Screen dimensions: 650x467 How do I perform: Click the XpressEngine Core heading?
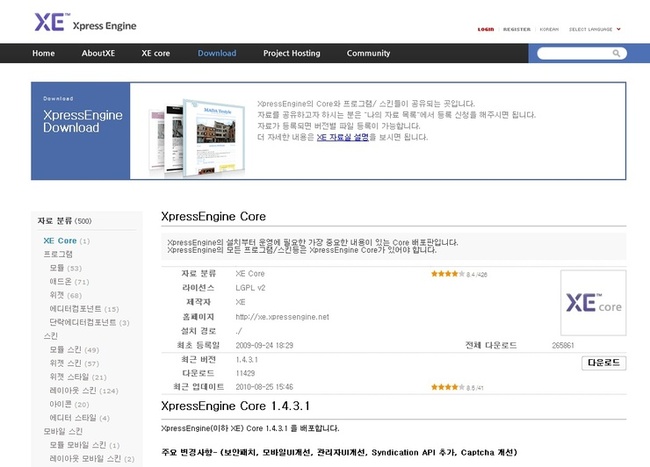click(213, 216)
